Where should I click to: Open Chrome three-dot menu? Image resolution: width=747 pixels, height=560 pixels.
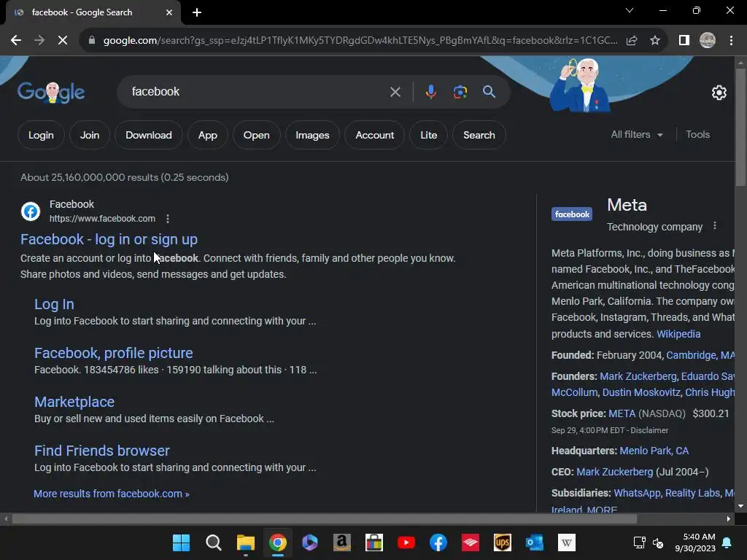pos(731,41)
